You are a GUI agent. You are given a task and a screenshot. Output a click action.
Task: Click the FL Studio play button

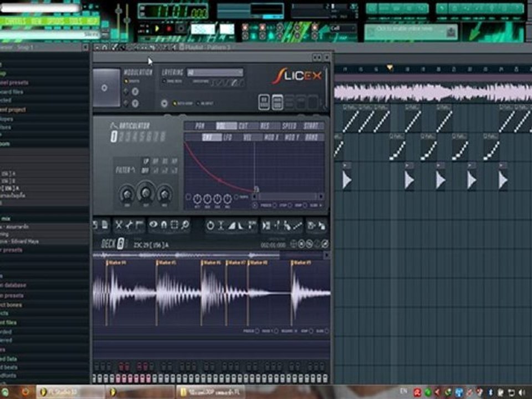point(157,29)
